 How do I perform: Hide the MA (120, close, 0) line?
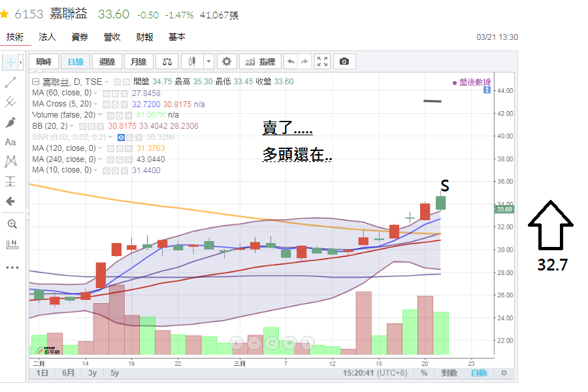click(110, 149)
